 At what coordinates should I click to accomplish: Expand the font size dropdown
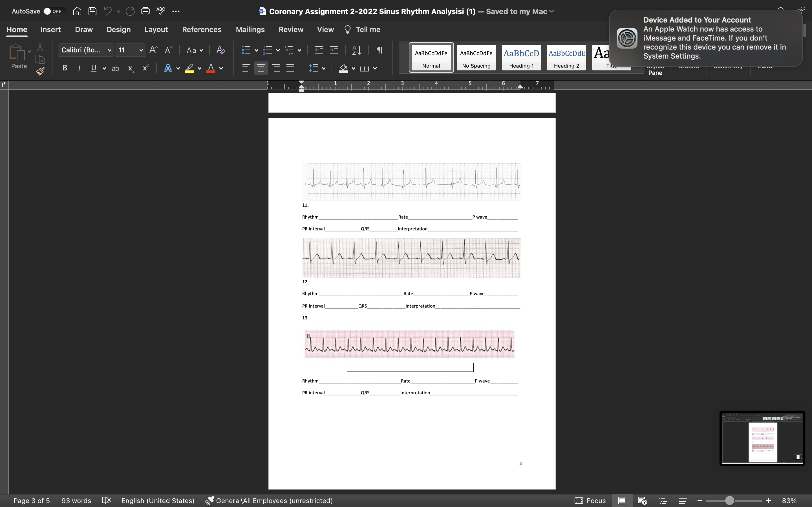[x=141, y=50]
